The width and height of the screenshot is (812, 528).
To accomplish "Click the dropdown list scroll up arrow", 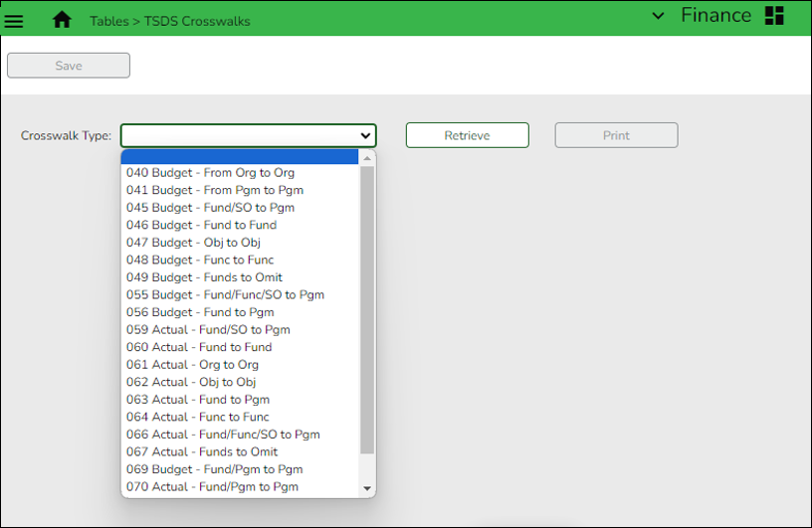I will coord(367,158).
